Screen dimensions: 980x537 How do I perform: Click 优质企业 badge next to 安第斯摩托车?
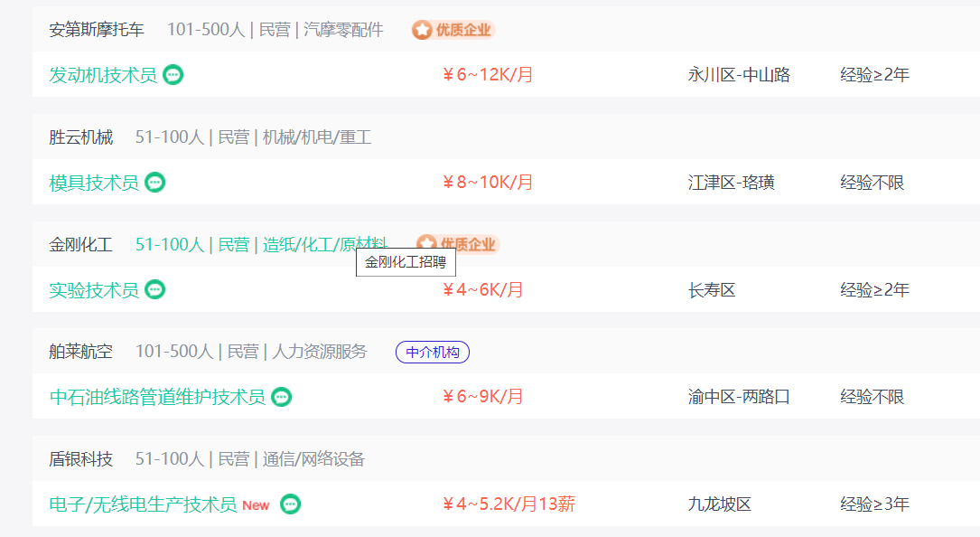pyautogui.click(x=453, y=30)
